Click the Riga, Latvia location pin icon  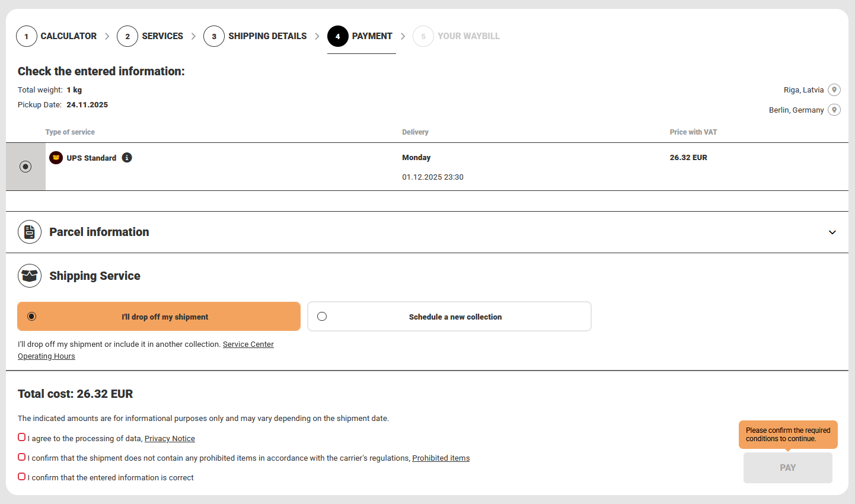tap(834, 90)
